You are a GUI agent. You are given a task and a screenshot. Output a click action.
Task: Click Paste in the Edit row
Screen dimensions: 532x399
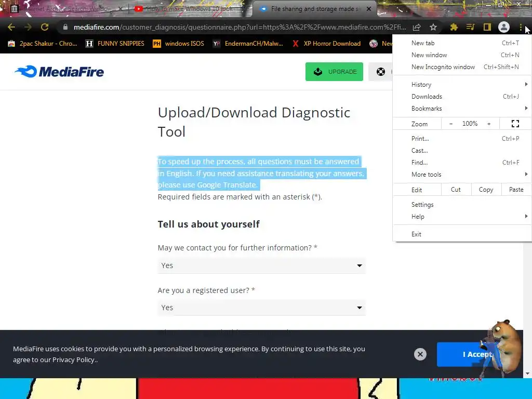(x=516, y=190)
